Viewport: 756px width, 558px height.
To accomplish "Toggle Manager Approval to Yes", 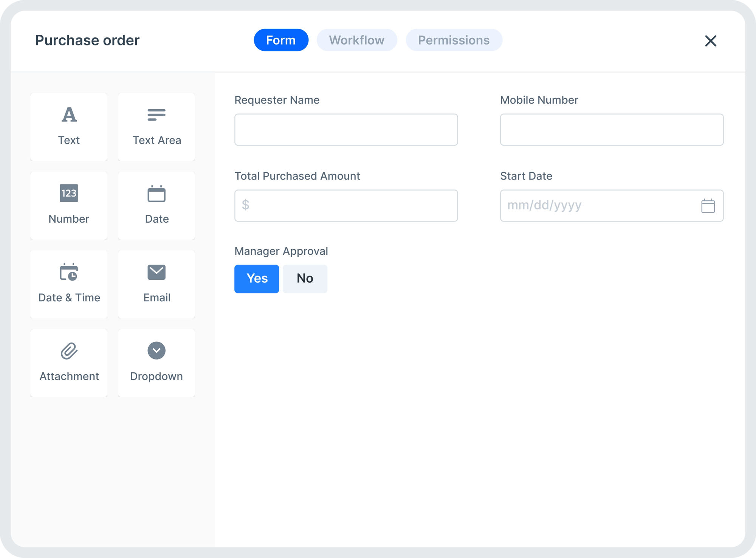I will [257, 279].
